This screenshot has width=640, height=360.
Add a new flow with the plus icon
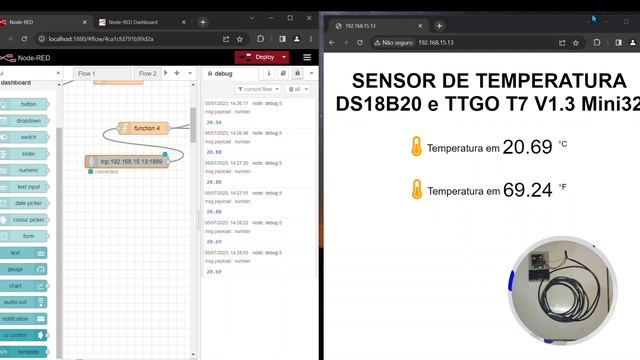pos(177,73)
